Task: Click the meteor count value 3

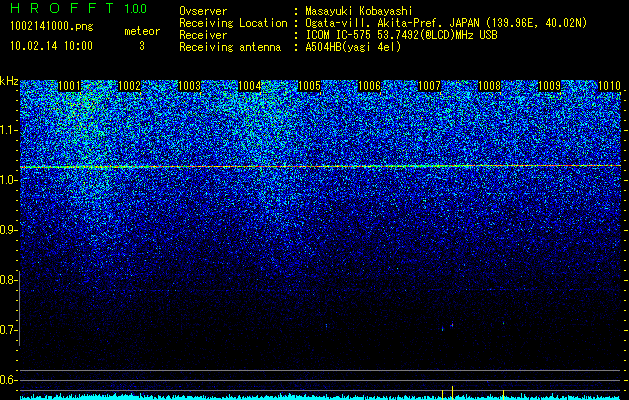Action: [142, 46]
